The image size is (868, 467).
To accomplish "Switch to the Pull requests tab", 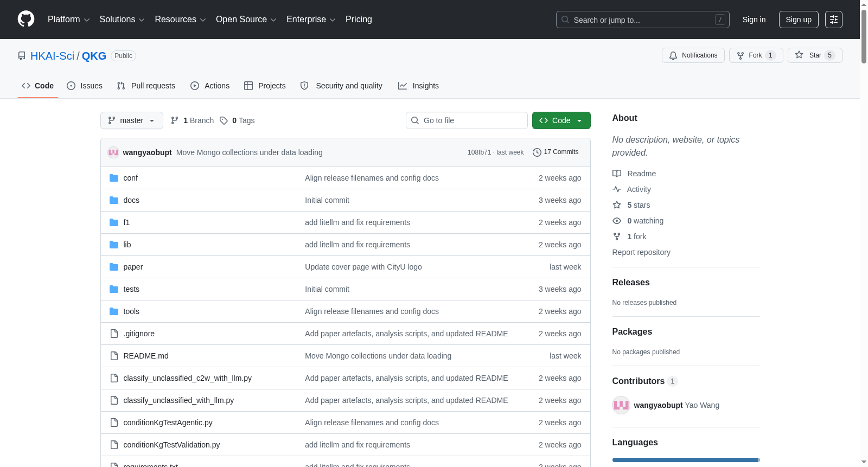I will tap(146, 86).
